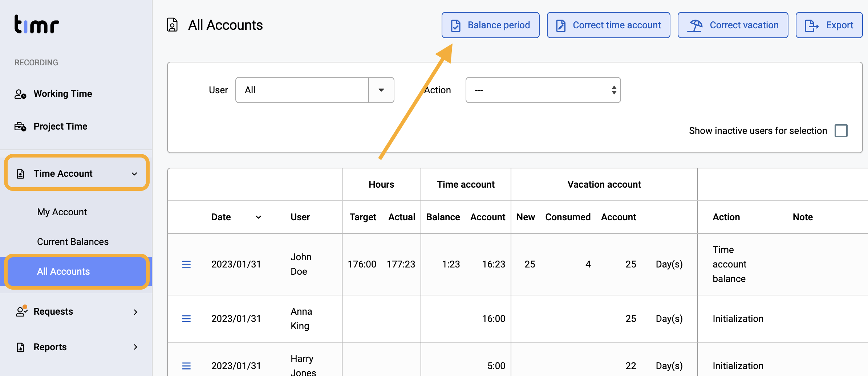Image resolution: width=868 pixels, height=376 pixels.
Task: Click the Balance period button
Action: click(x=490, y=25)
